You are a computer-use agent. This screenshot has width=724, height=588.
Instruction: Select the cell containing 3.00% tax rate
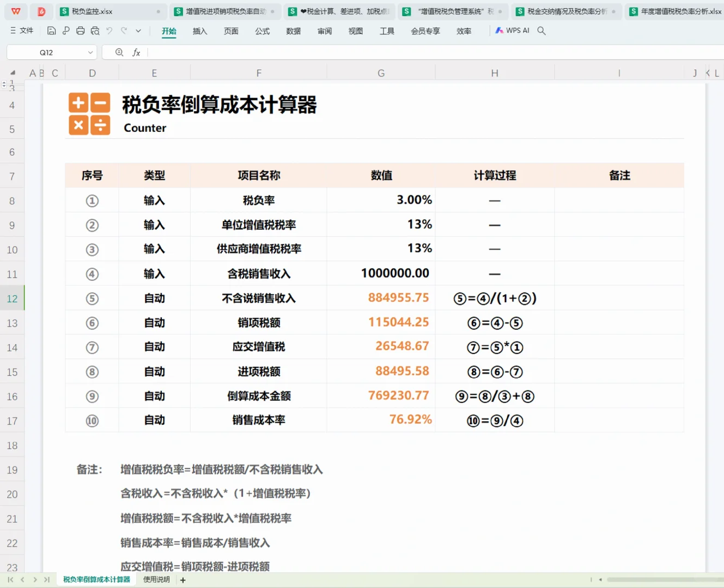pos(381,200)
